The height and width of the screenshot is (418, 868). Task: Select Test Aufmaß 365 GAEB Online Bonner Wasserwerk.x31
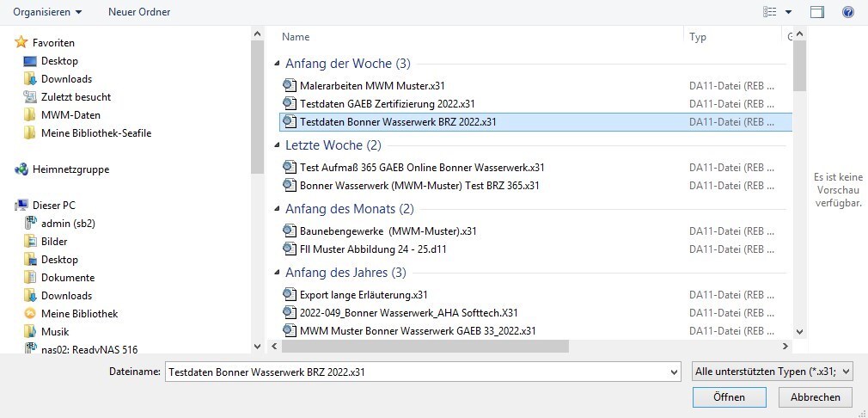pyautogui.click(x=422, y=167)
